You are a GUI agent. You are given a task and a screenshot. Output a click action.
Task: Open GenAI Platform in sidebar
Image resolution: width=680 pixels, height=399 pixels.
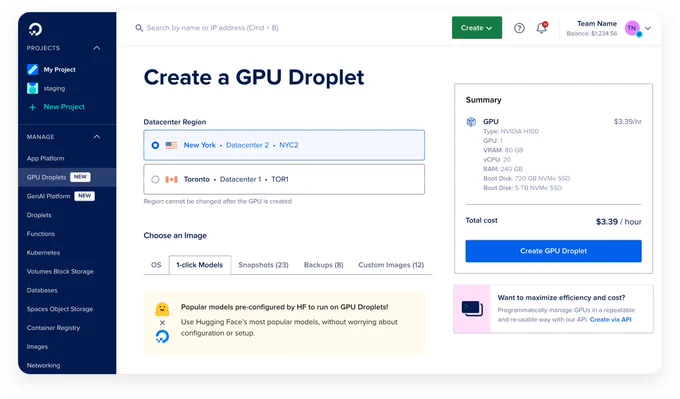coord(49,196)
